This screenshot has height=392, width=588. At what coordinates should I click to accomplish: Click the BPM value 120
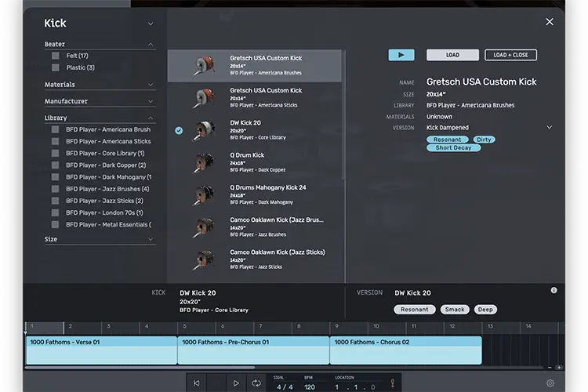[310, 387]
